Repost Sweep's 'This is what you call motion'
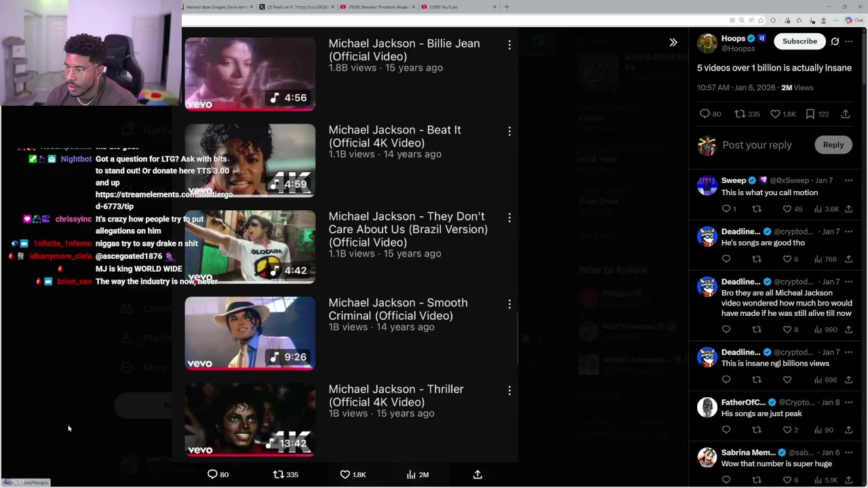This screenshot has width=868, height=488. (x=757, y=209)
